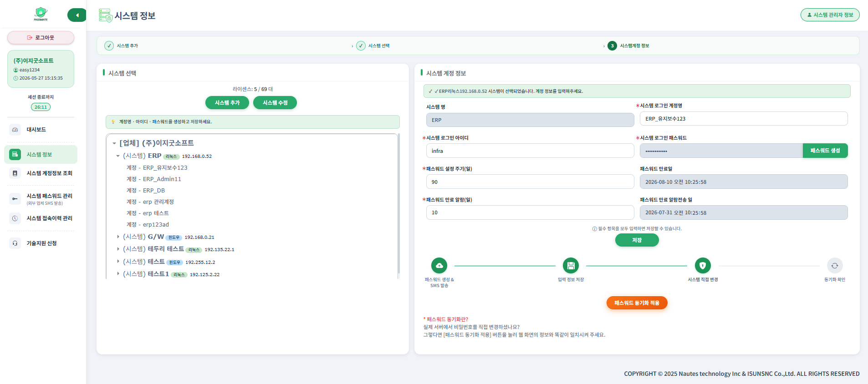
Task: Open 기술지원 신청 menu
Action: pos(42,243)
